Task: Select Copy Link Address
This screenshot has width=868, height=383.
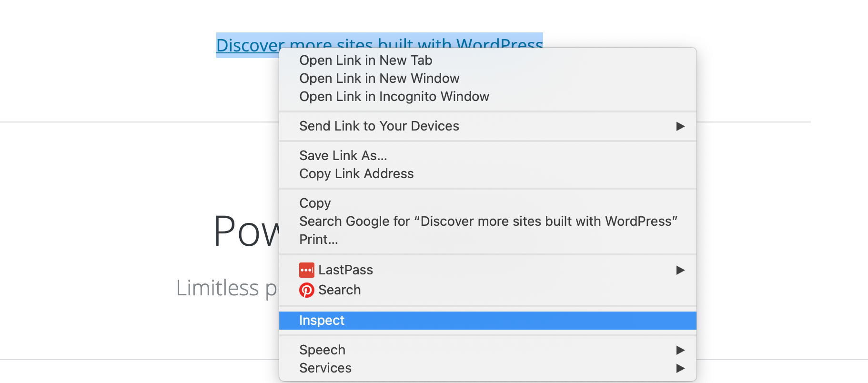Action: pyautogui.click(x=487, y=174)
